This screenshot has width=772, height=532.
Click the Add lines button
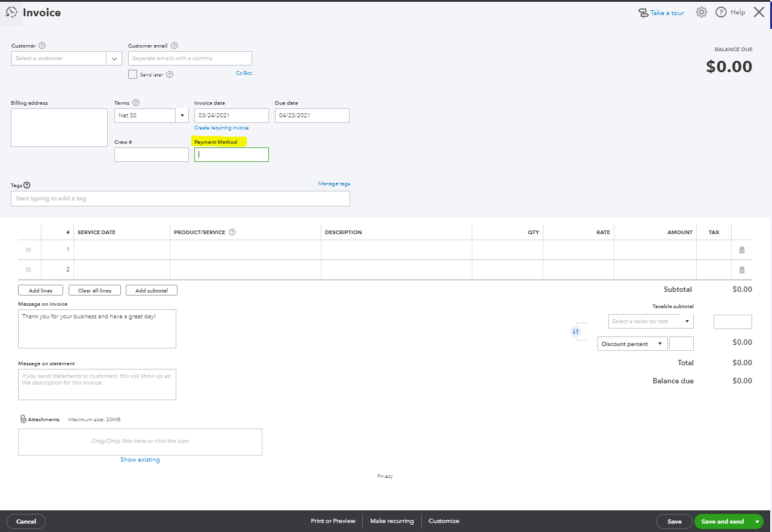pyautogui.click(x=40, y=291)
